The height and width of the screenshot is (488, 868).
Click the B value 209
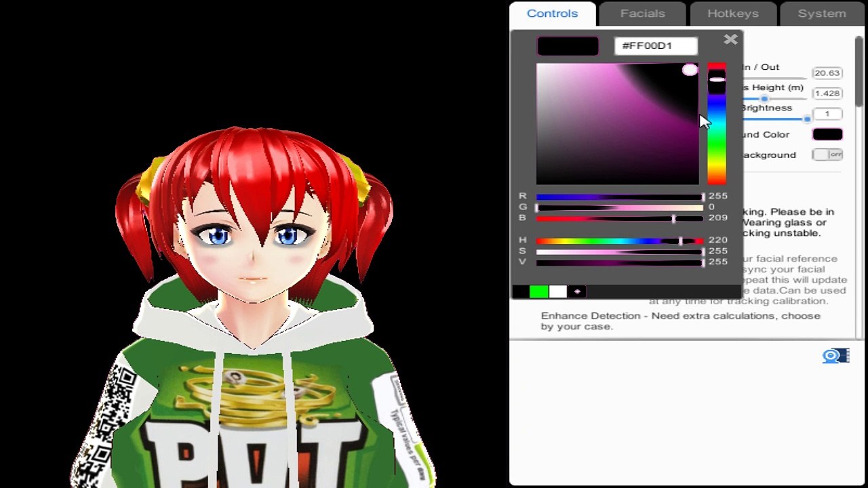[x=717, y=218]
